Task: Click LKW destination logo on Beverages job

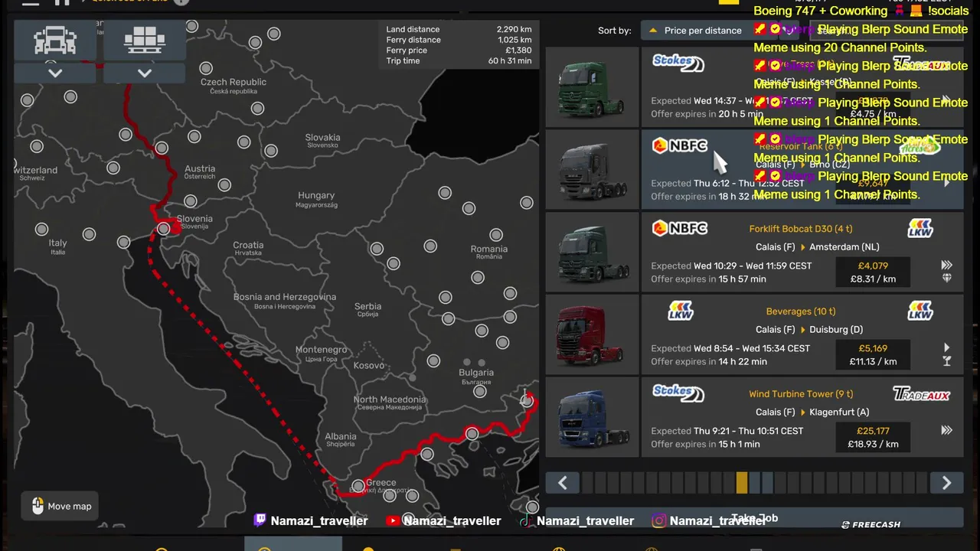Action: (920, 311)
